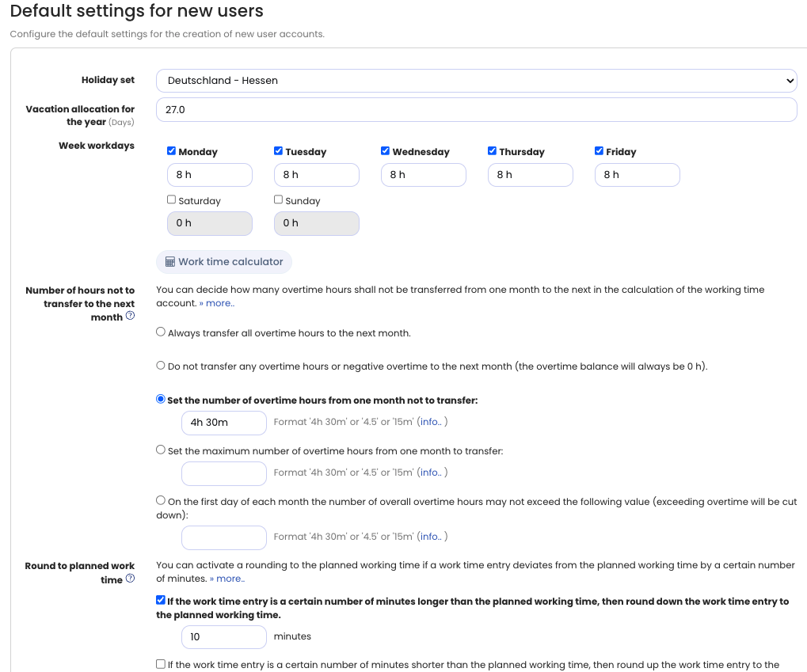Open the Work time calculator
Screen dimensions: 807x672
(224, 262)
